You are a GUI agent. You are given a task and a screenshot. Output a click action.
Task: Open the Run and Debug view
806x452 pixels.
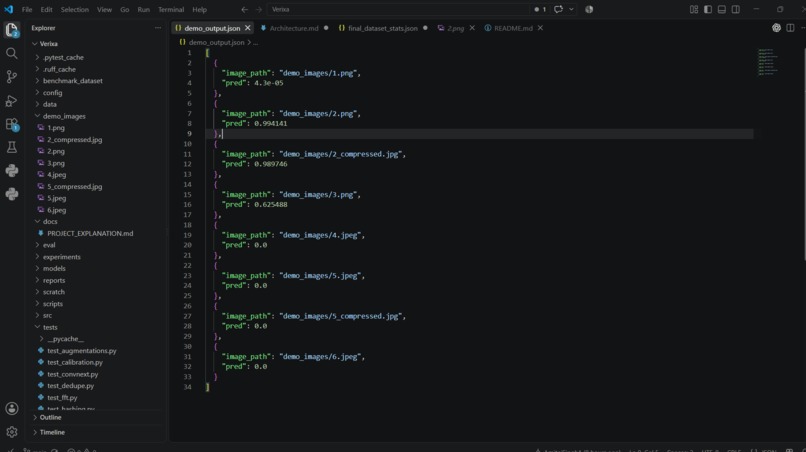pyautogui.click(x=11, y=101)
